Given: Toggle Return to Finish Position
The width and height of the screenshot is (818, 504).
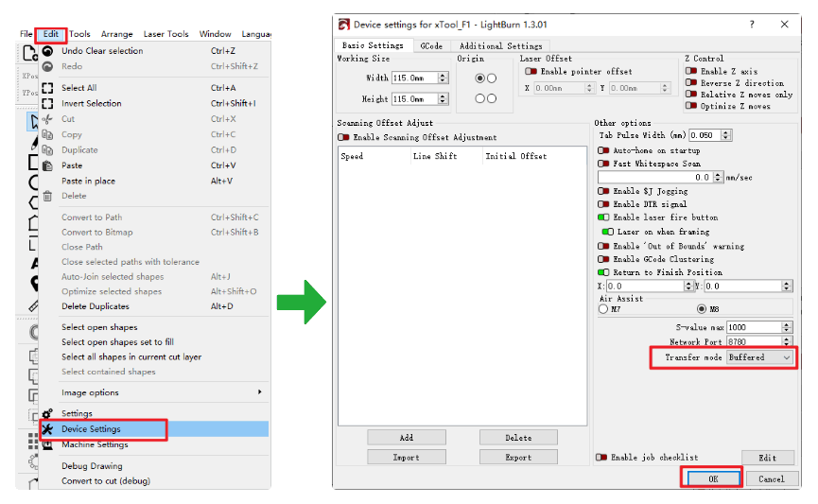Looking at the screenshot, I should [x=603, y=272].
